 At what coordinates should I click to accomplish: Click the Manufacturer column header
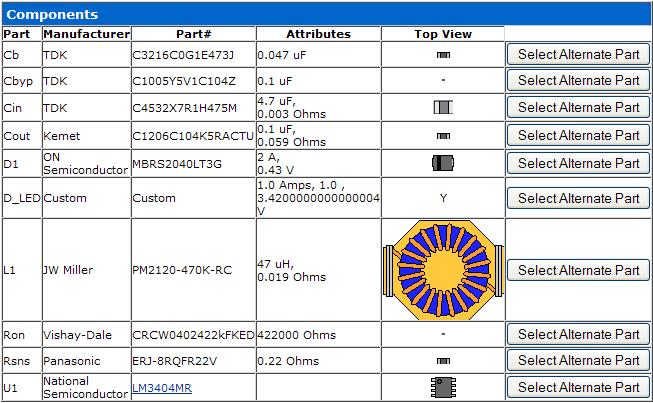click(87, 34)
